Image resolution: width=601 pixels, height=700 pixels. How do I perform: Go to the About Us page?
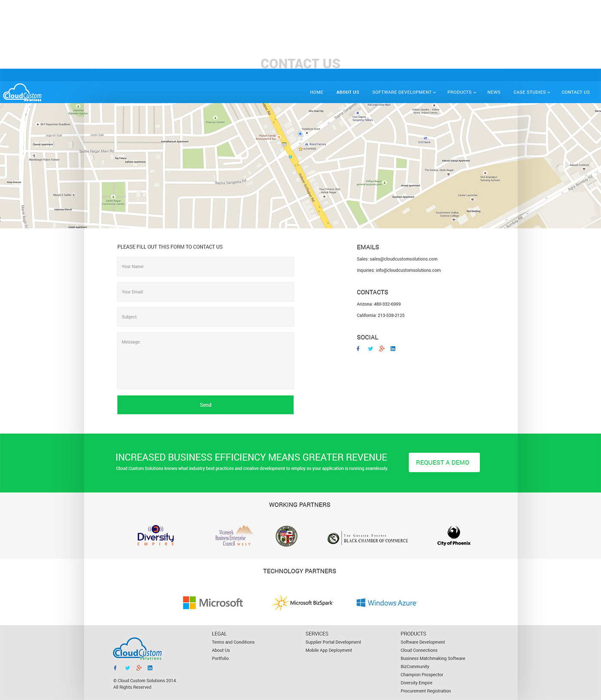(348, 92)
